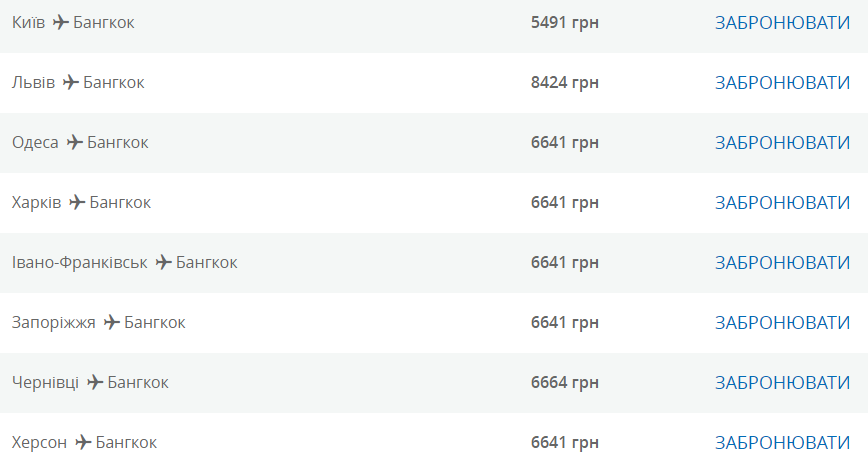The image size is (868, 468).
Task: Hit ЗАБРОНЮВАТИ for the Запоріжжя flight
Action: pos(782,322)
